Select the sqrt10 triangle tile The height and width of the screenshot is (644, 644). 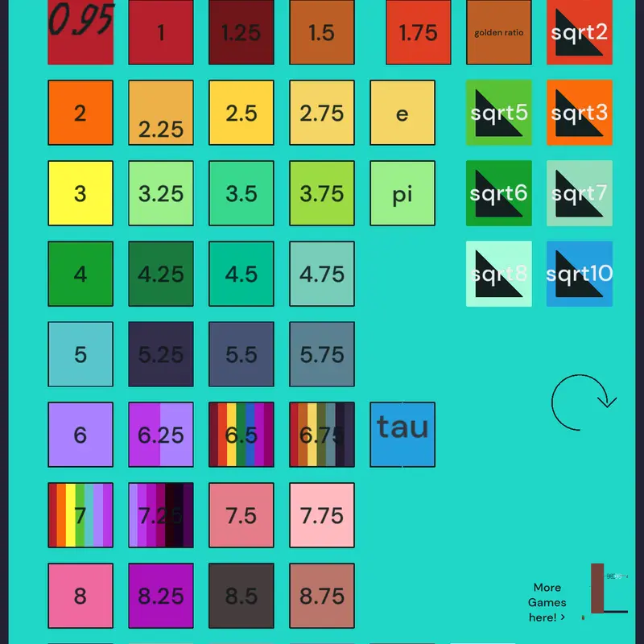tap(579, 274)
